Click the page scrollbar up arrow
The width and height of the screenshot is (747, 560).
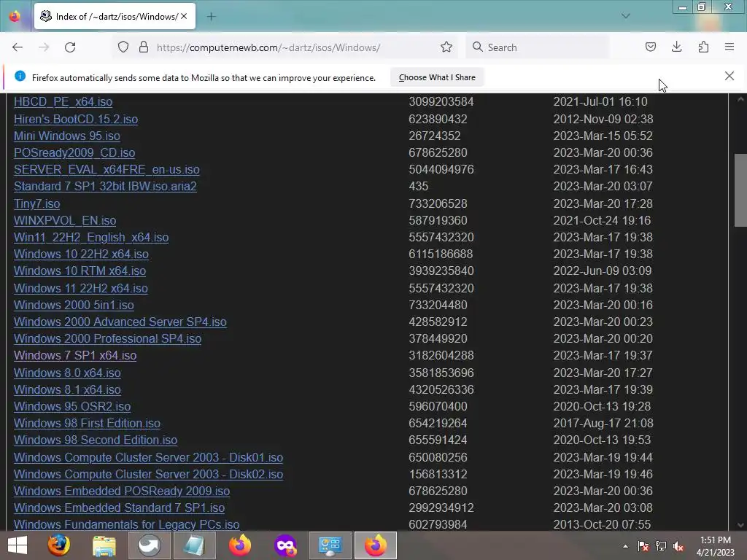[x=740, y=99]
